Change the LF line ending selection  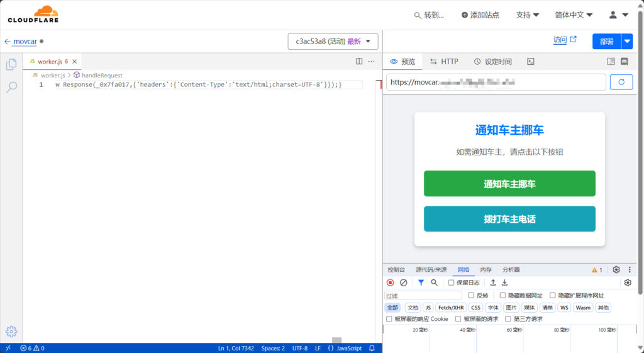click(x=318, y=348)
